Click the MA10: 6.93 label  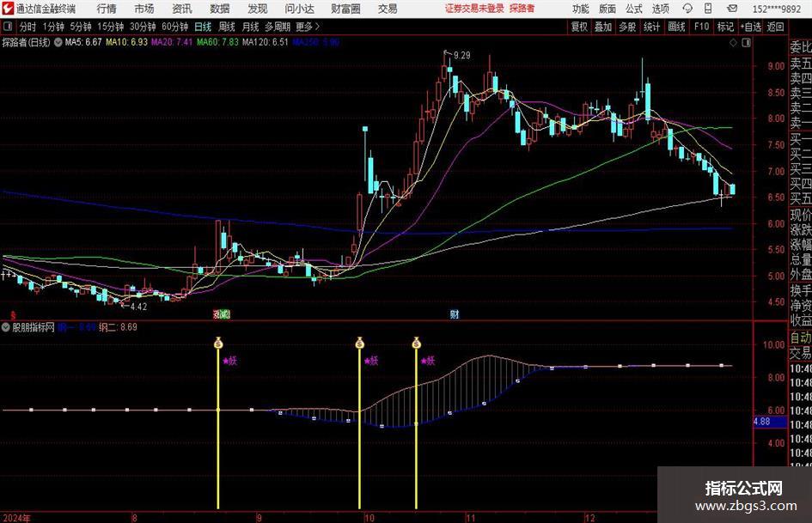[126, 42]
